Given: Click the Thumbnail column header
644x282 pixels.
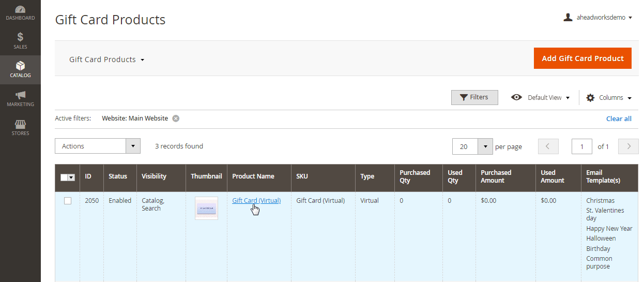Looking at the screenshot, I should (206, 178).
